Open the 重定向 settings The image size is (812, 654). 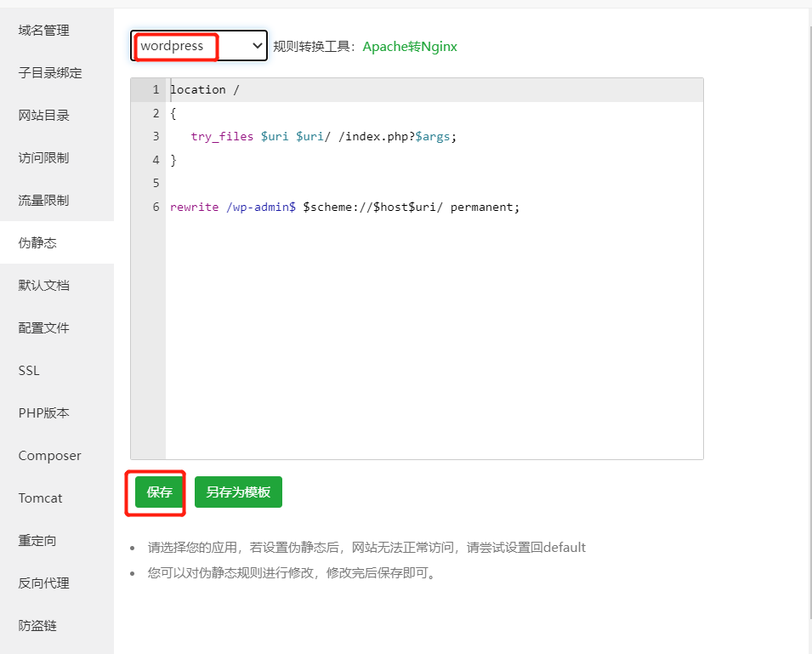point(37,540)
